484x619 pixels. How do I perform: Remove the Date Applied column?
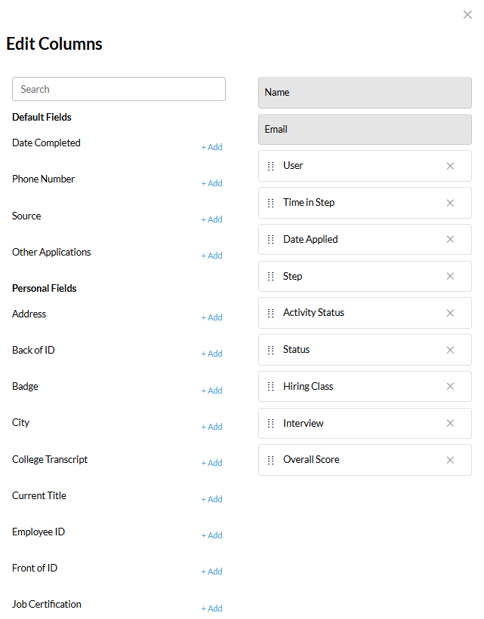tap(450, 239)
